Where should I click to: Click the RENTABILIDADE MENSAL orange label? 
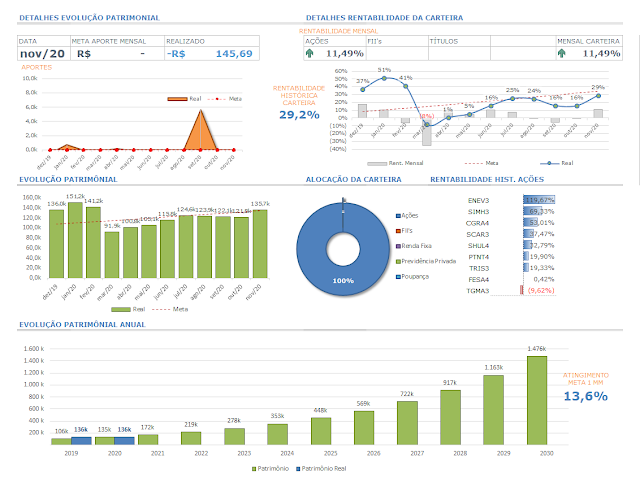(x=338, y=31)
